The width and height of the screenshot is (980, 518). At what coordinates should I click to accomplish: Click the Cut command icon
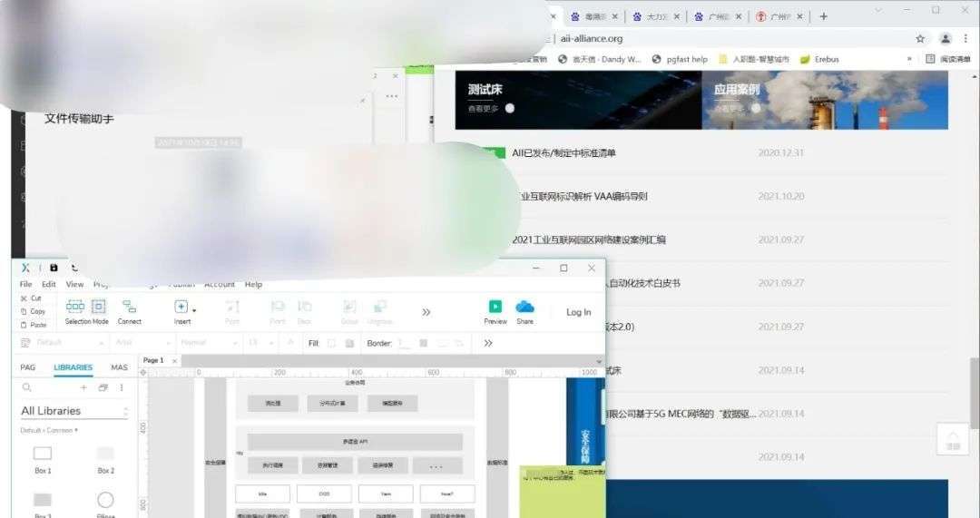pos(24,298)
